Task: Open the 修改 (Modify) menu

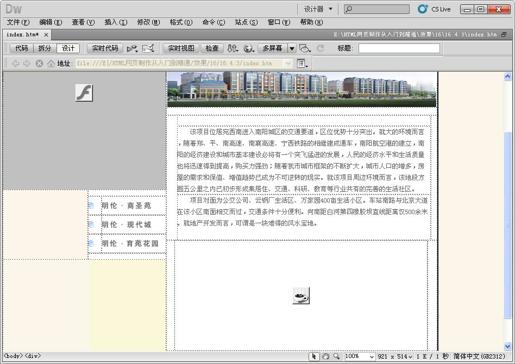Action: tap(148, 22)
